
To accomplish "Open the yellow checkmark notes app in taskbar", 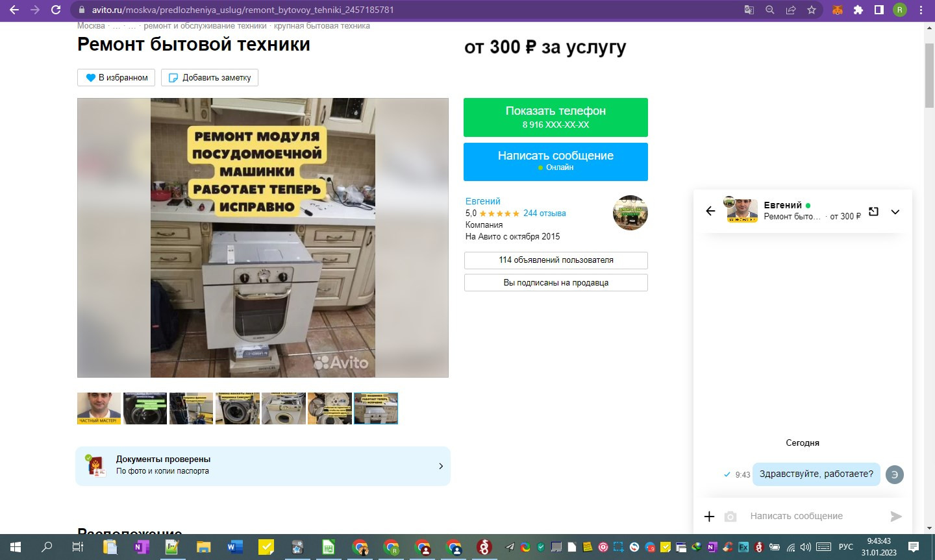I will pyautogui.click(x=266, y=547).
